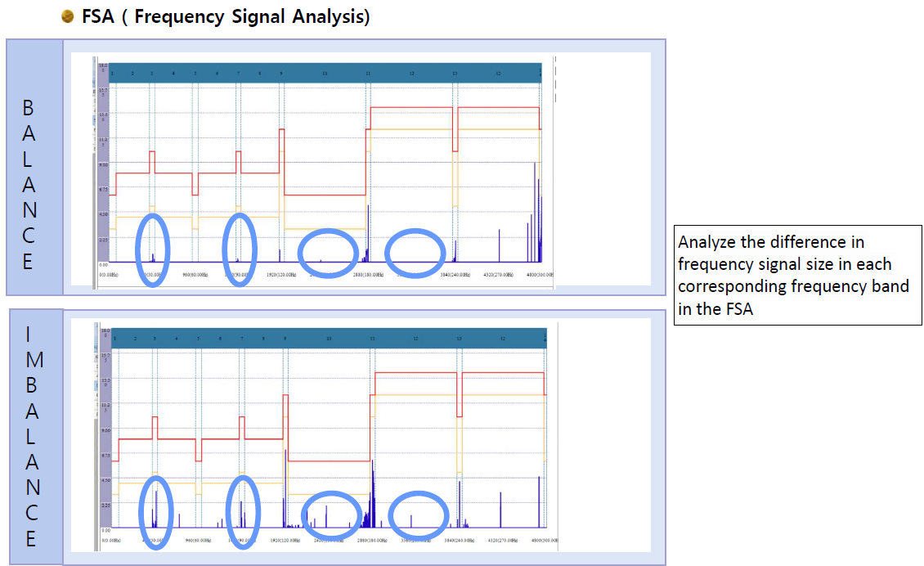Select band 11 header in Imbalance chart
Viewport: 924px width, 566px height.
point(373,338)
